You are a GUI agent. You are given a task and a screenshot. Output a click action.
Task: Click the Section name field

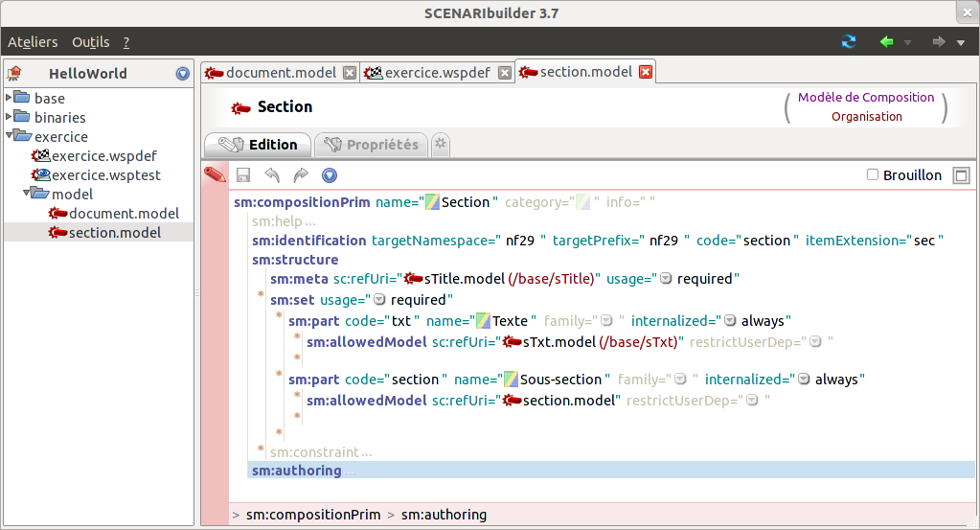coord(465,202)
